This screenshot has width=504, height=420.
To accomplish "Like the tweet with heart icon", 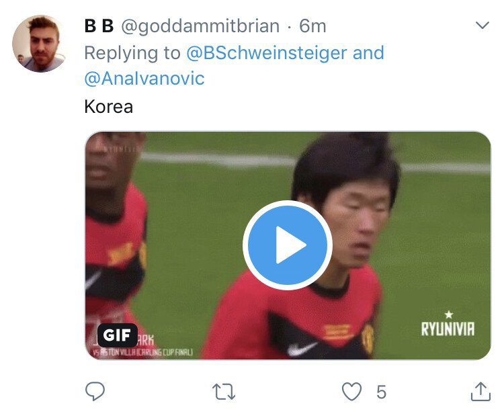I will pyautogui.click(x=351, y=391).
